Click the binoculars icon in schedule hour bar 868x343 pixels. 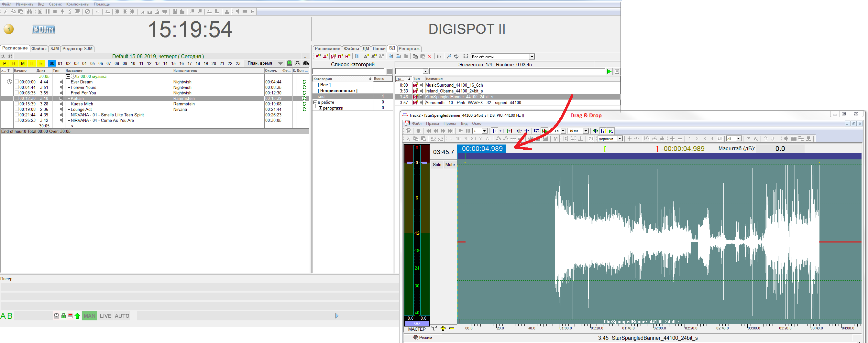click(306, 63)
